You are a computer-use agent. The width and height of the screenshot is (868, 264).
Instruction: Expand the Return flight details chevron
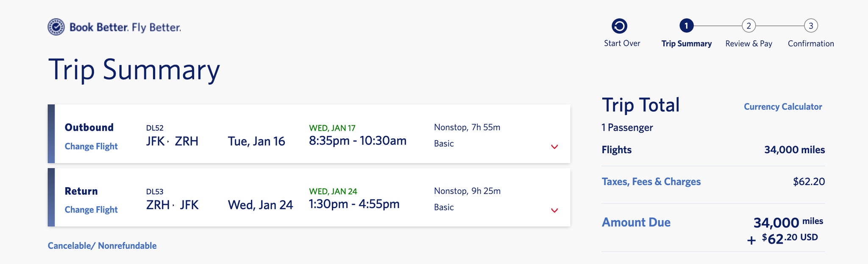coord(554,210)
